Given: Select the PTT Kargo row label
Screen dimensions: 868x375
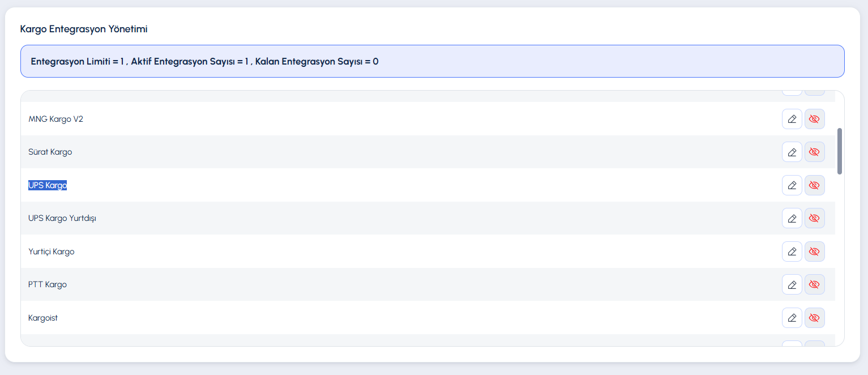Looking at the screenshot, I should tap(48, 284).
